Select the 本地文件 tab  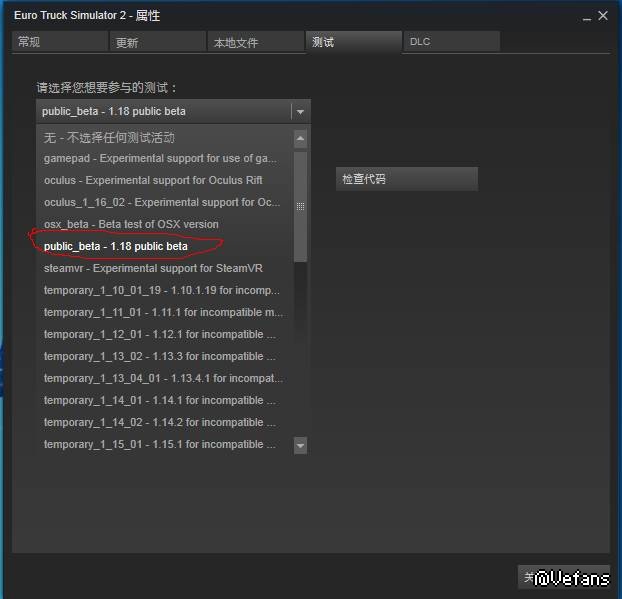[256, 42]
